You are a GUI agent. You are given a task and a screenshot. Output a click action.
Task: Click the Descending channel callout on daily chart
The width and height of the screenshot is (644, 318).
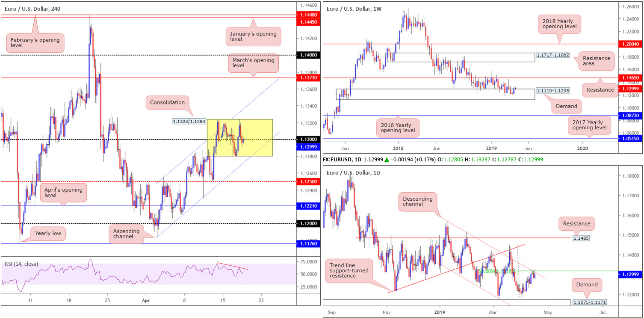(418, 202)
